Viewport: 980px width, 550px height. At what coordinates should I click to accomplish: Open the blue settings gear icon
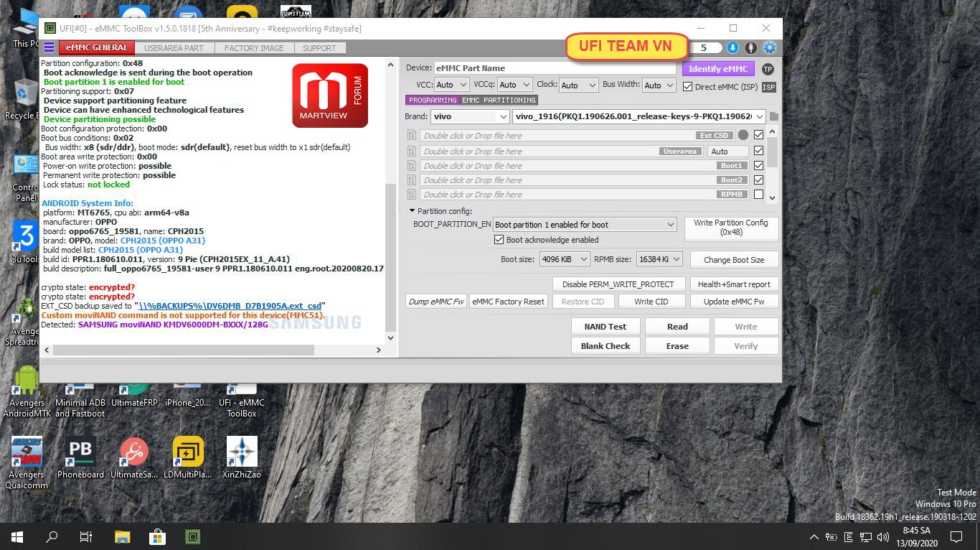click(770, 47)
